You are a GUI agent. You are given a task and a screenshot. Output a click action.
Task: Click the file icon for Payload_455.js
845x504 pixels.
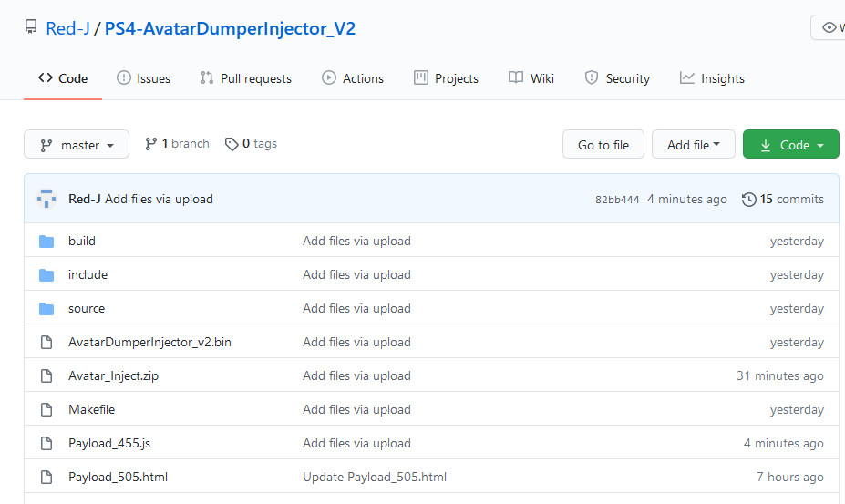tap(46, 443)
